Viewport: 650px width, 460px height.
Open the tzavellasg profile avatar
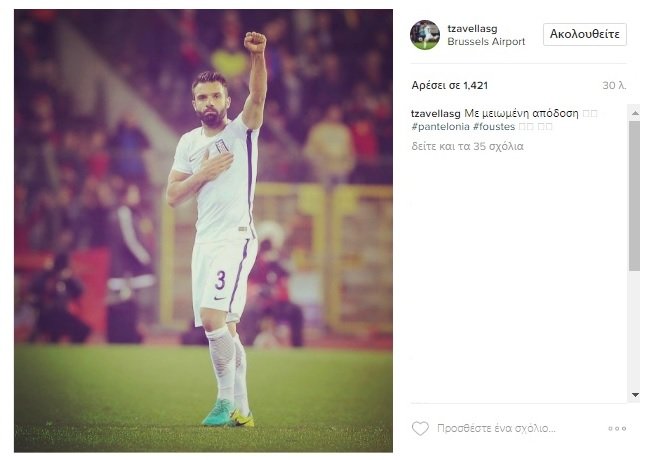pyautogui.click(x=425, y=35)
